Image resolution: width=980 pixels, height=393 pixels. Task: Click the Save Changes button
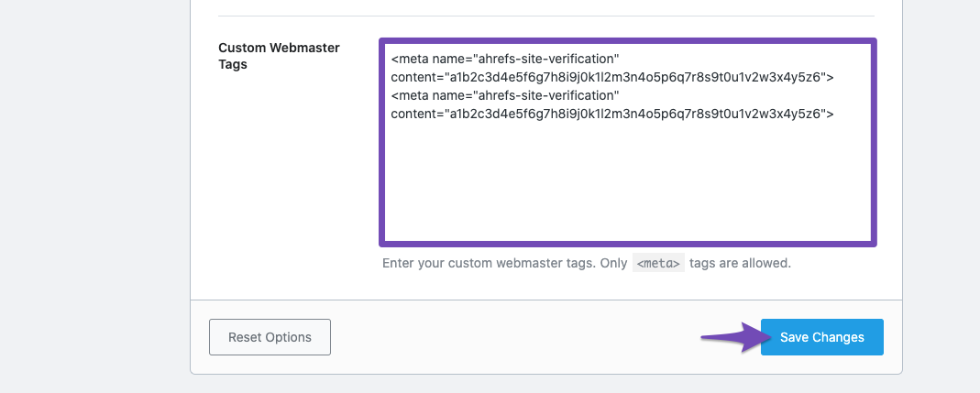[x=822, y=337]
